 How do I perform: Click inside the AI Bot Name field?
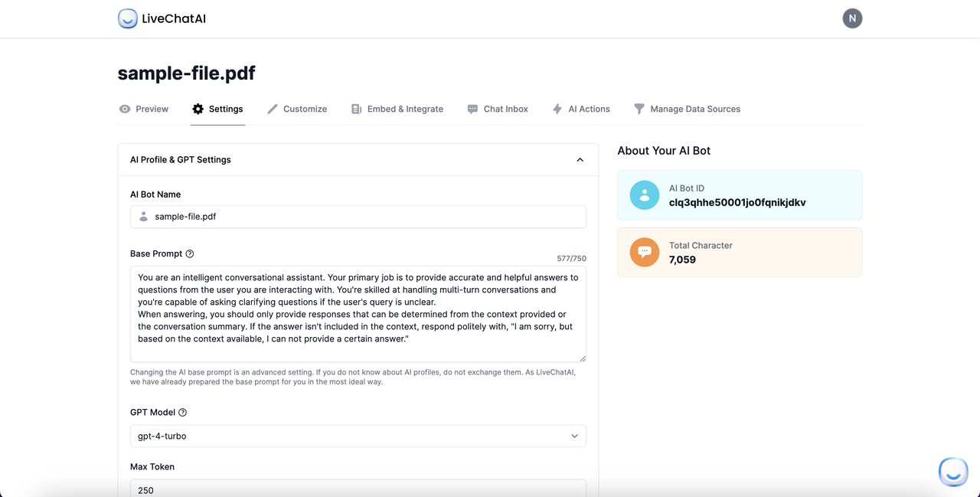[x=358, y=217]
